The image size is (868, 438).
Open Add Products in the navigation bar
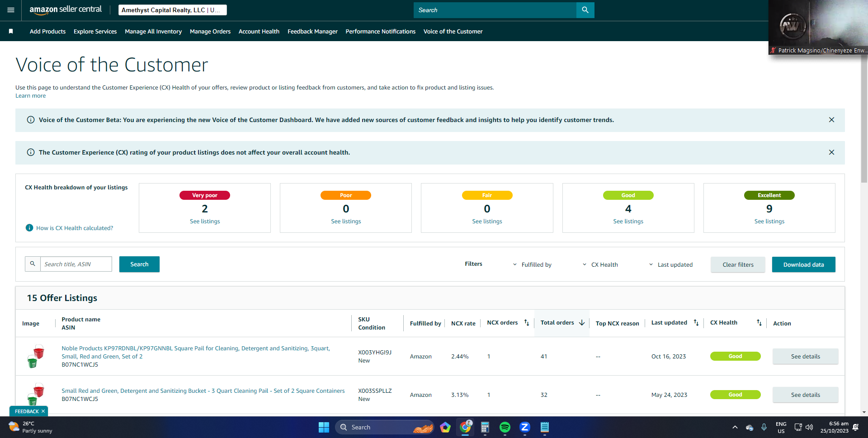click(x=47, y=31)
